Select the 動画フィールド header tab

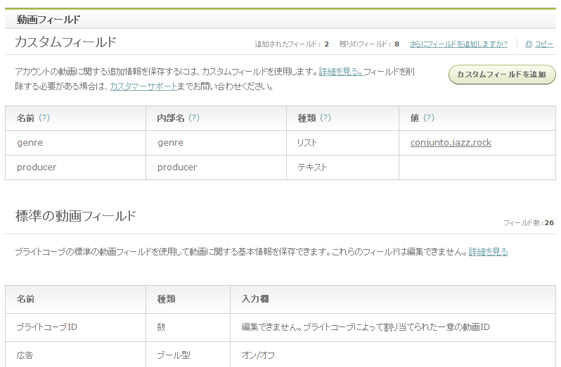coord(48,20)
